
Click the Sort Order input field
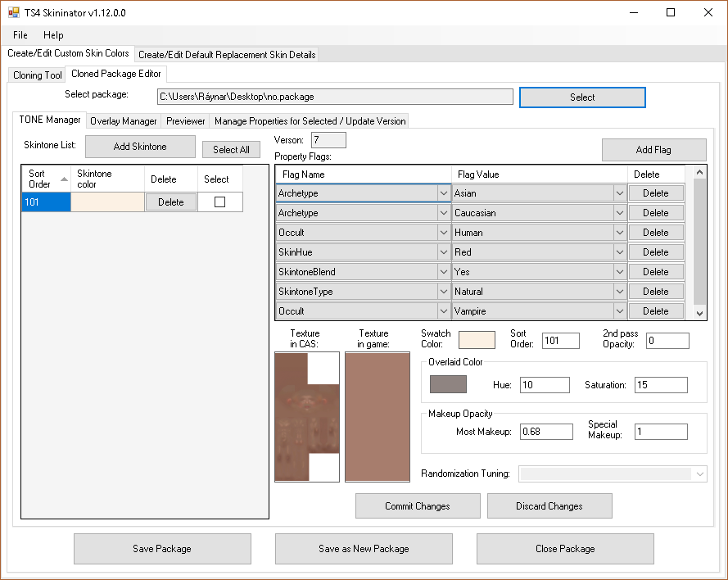561,341
